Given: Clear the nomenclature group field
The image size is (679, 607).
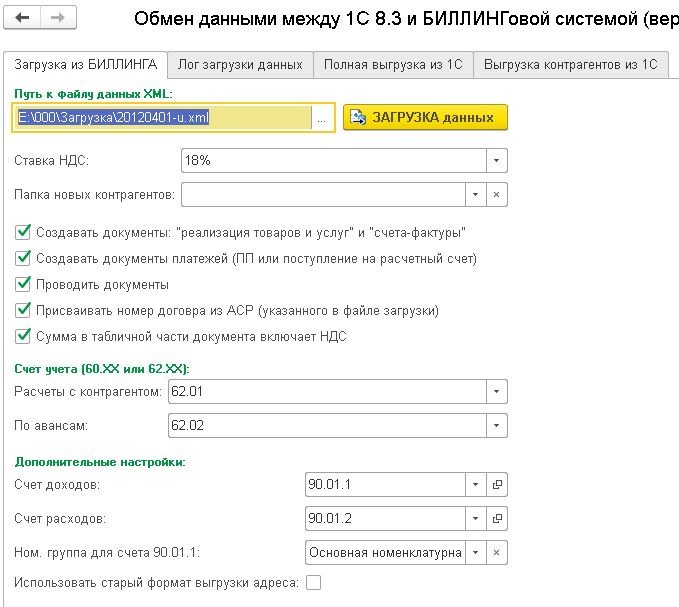Looking at the screenshot, I should pos(497,551).
